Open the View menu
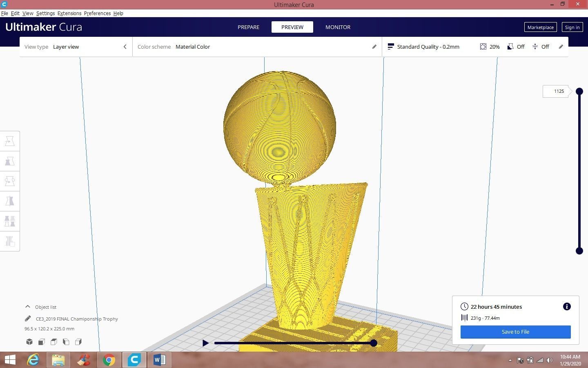 pyautogui.click(x=28, y=13)
